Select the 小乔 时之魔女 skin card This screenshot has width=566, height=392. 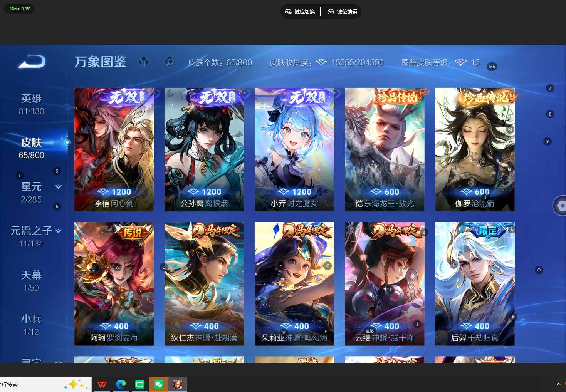294,149
